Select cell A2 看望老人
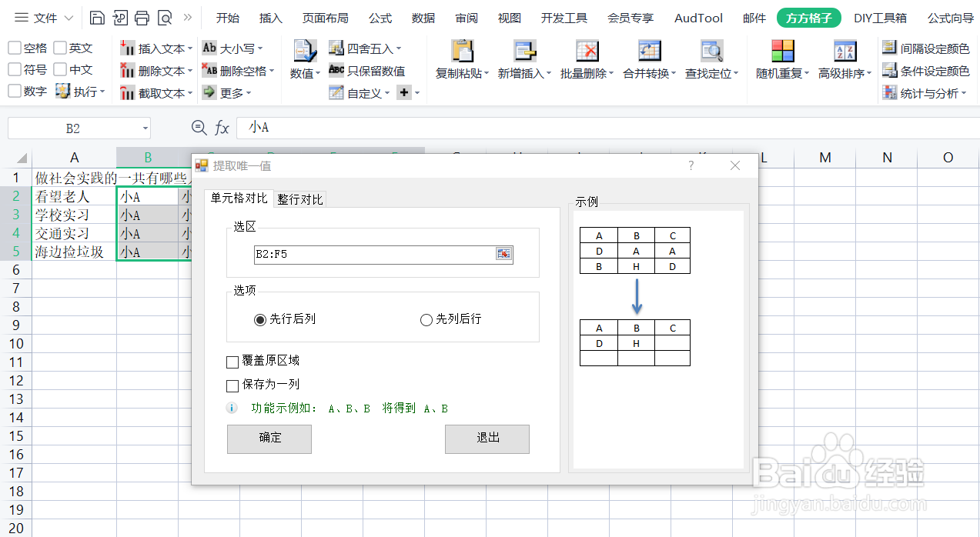 (75, 196)
